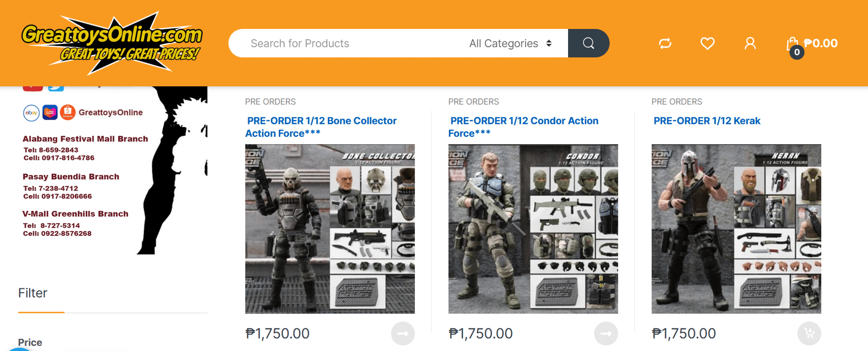Expand the Price filter section
Screen dimensions: 868x351
click(x=30, y=342)
